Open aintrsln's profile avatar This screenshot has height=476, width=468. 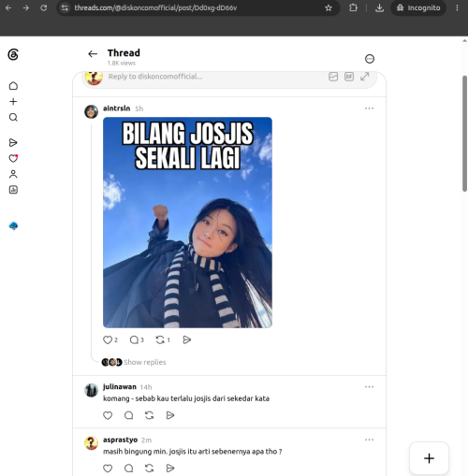point(91,111)
